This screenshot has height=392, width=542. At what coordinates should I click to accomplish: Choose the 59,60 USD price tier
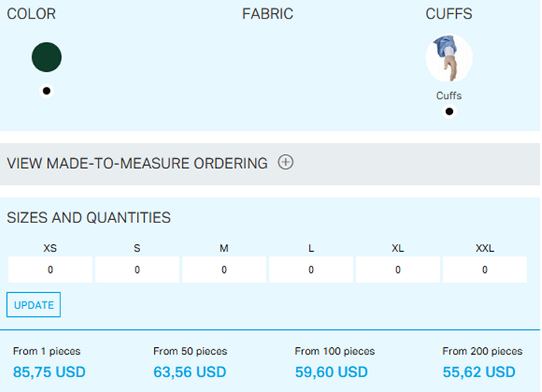click(331, 373)
